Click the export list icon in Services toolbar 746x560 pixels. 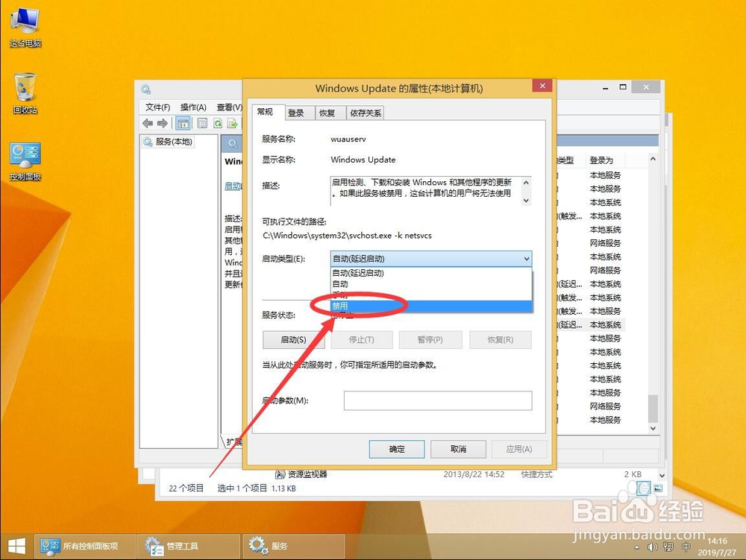click(233, 124)
